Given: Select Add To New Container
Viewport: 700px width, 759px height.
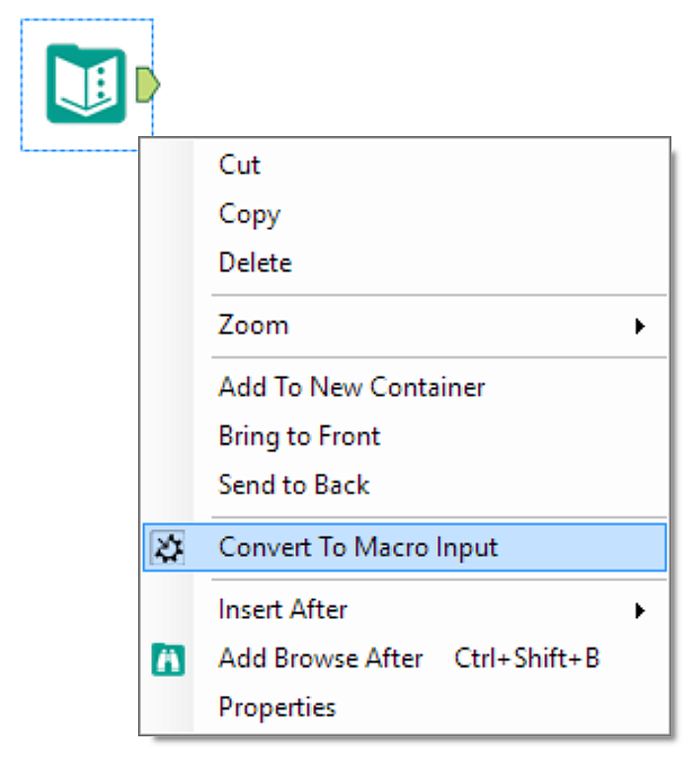Looking at the screenshot, I should click(x=351, y=387).
